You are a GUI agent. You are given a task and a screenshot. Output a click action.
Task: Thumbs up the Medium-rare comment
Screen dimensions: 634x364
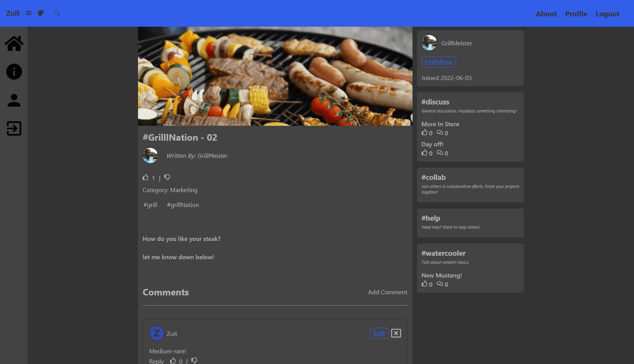point(173,361)
